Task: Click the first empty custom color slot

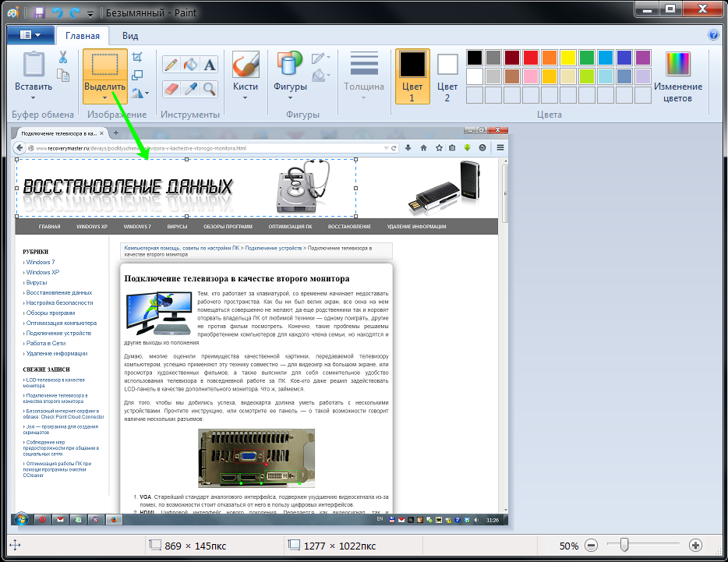Action: click(475, 95)
